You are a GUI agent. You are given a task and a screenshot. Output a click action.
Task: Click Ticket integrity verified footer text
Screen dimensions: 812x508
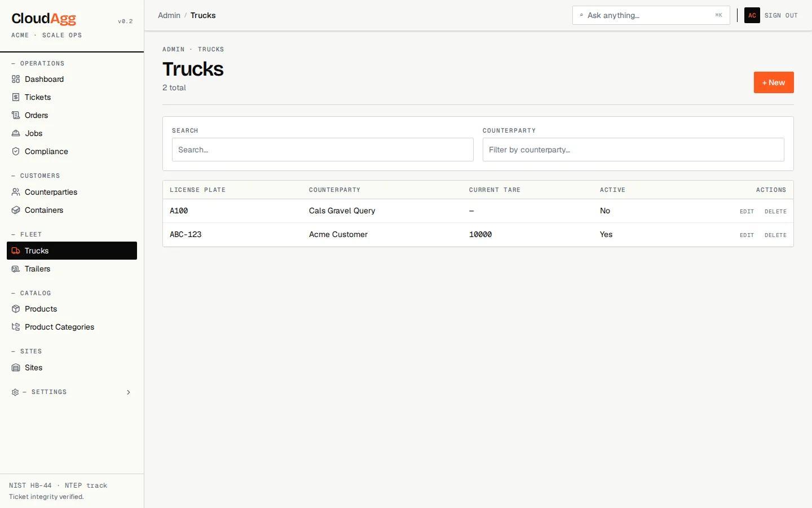point(46,497)
